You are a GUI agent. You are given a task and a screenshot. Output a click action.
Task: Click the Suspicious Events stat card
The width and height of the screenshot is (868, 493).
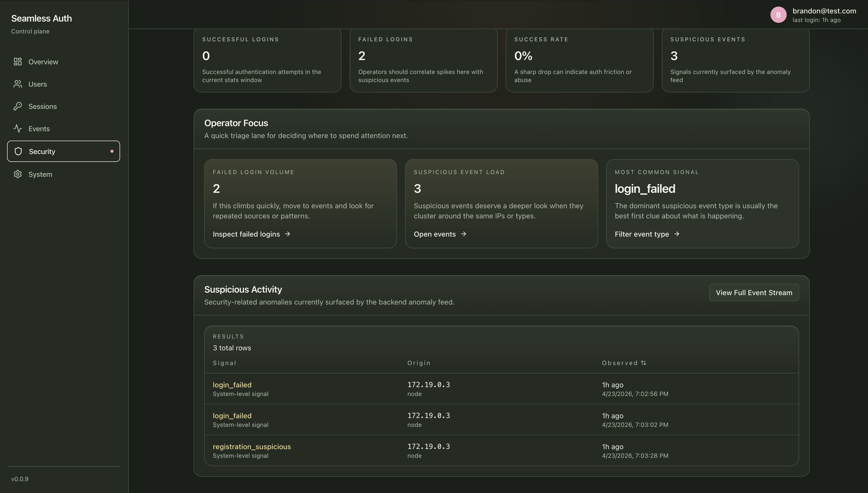point(736,60)
